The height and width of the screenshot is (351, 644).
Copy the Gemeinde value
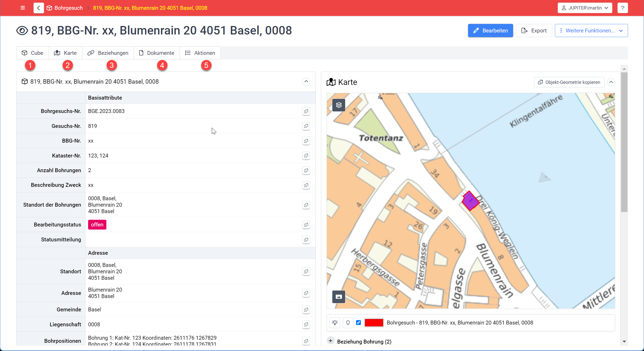pos(306,310)
